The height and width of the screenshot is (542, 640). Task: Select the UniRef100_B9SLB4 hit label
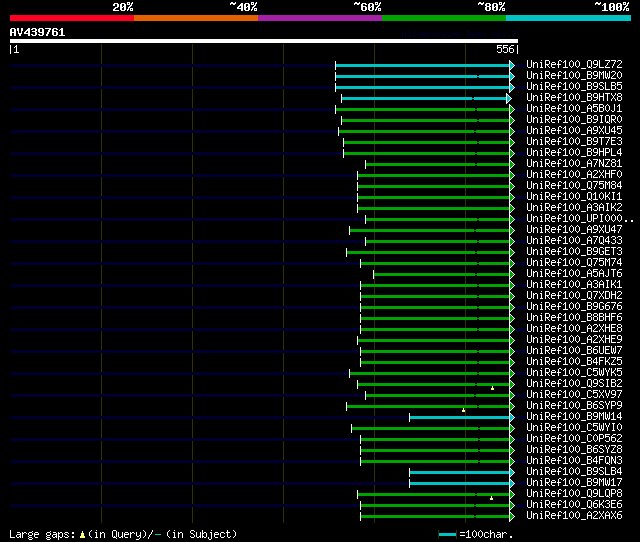click(574, 471)
